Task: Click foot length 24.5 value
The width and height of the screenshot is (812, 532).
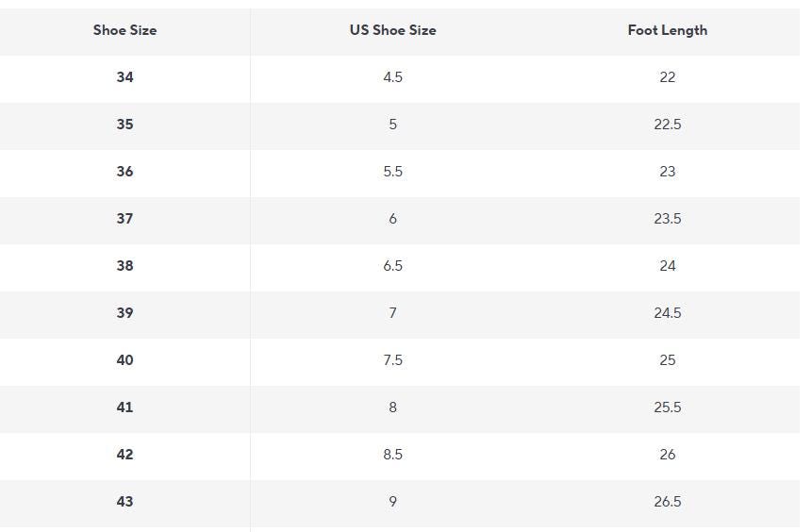Action: point(667,313)
